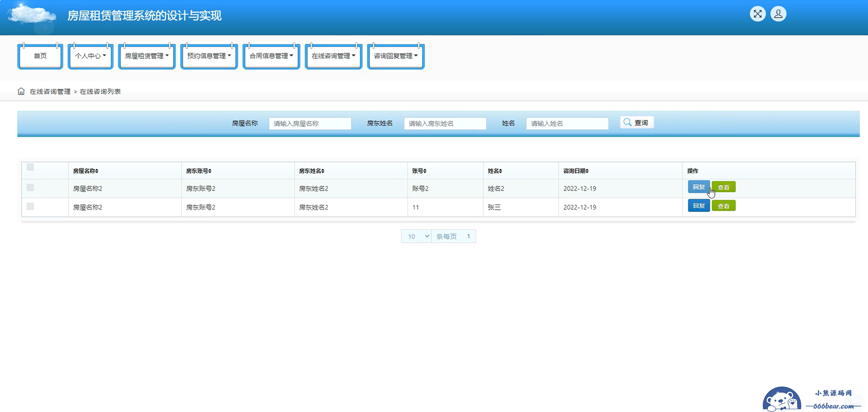Toggle the select-all header checkbox
Viewport: 868px width, 412px height.
(30, 167)
